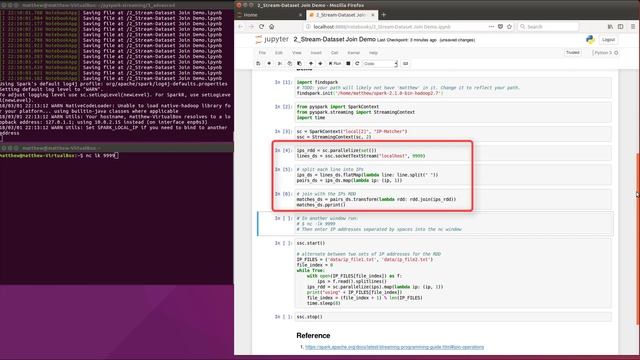This screenshot has width=640, height=360.
Task: Click the Firefox Search box
Action: click(x=548, y=27)
